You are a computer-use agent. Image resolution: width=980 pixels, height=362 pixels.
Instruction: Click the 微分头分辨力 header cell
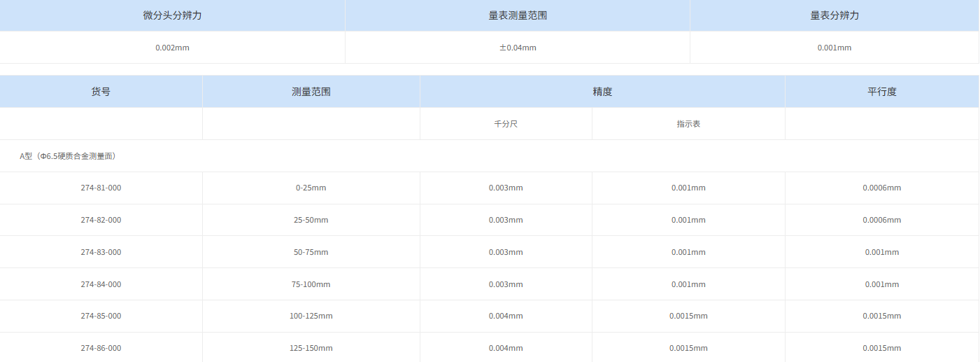click(172, 15)
